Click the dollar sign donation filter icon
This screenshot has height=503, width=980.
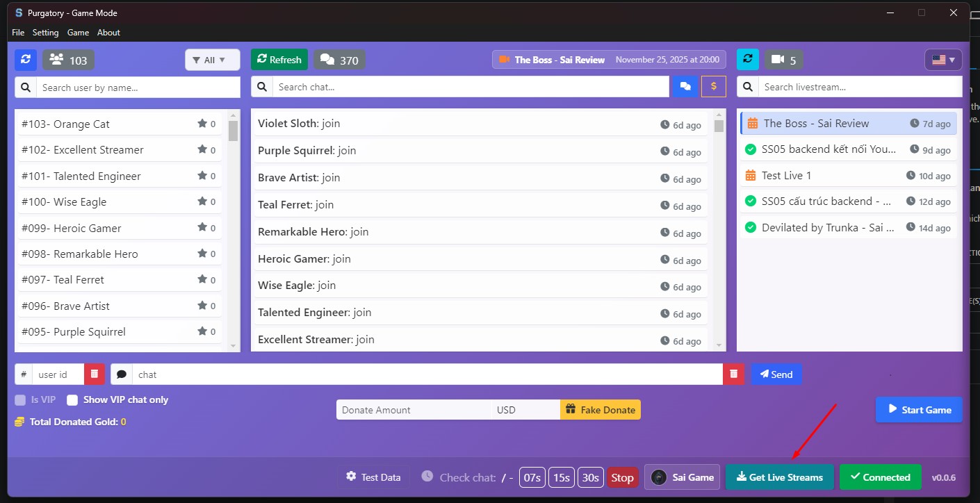[x=714, y=87]
